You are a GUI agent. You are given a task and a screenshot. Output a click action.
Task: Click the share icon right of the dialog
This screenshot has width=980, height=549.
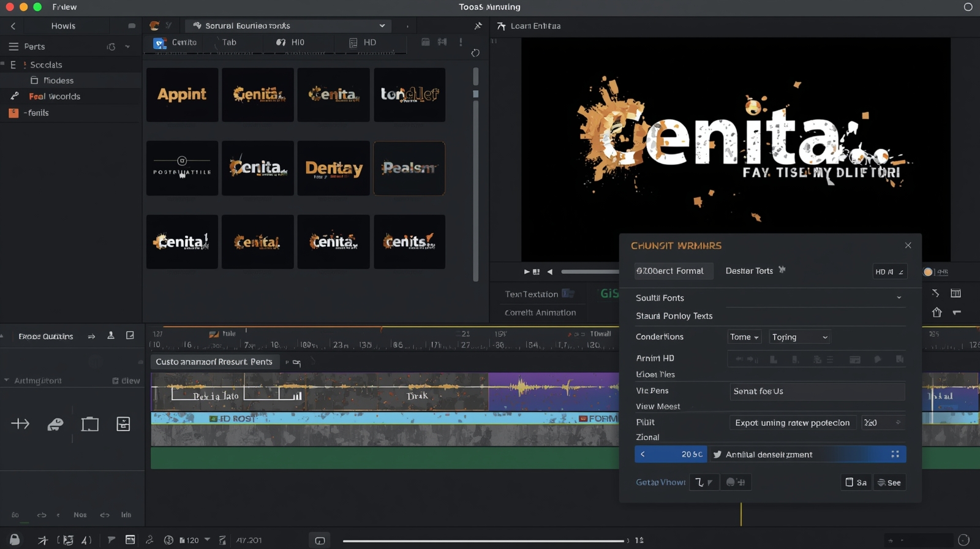point(937,312)
